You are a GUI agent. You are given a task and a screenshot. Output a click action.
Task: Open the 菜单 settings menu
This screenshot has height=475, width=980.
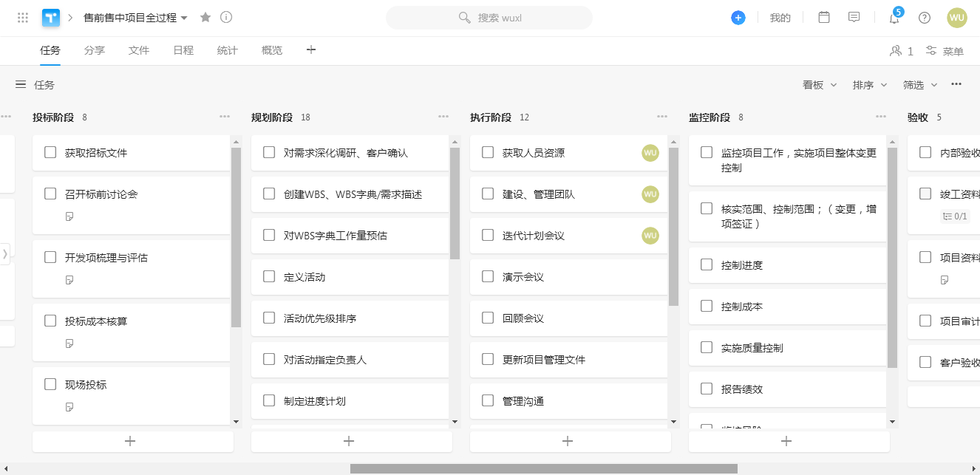click(x=945, y=51)
